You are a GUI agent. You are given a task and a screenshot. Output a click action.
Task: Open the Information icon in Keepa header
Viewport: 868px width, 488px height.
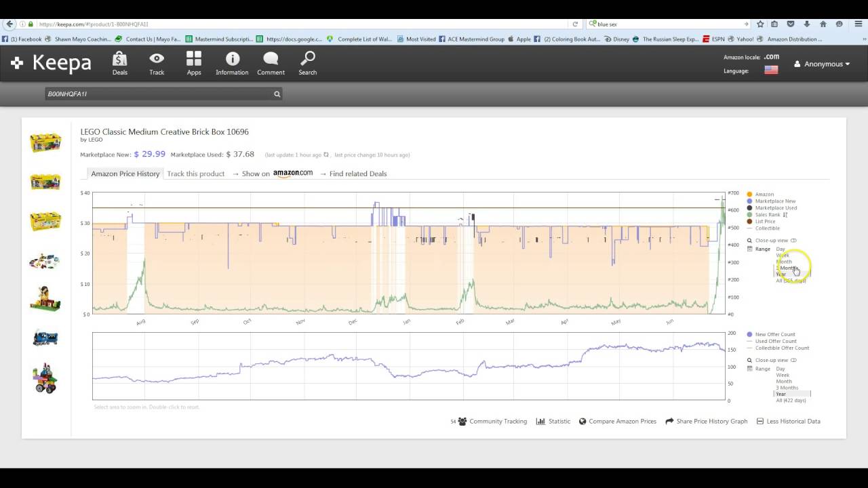(232, 64)
